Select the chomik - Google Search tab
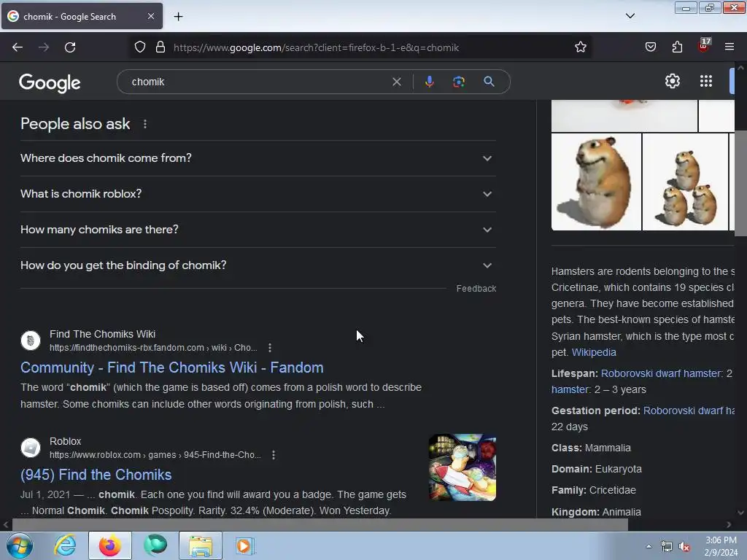This screenshot has height=560, width=747. pyautogui.click(x=82, y=16)
